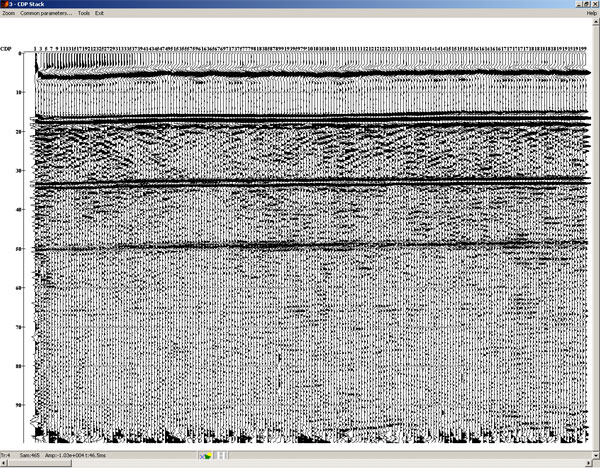Click the 80 tick label on time axis
Image resolution: width=600 pixels, height=468 pixels.
pyautogui.click(x=19, y=366)
